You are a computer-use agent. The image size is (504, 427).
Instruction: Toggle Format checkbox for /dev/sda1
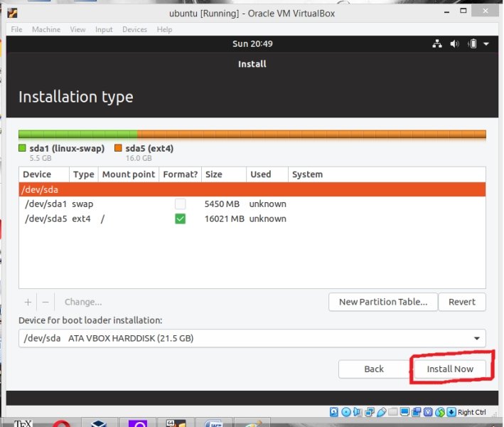[181, 204]
